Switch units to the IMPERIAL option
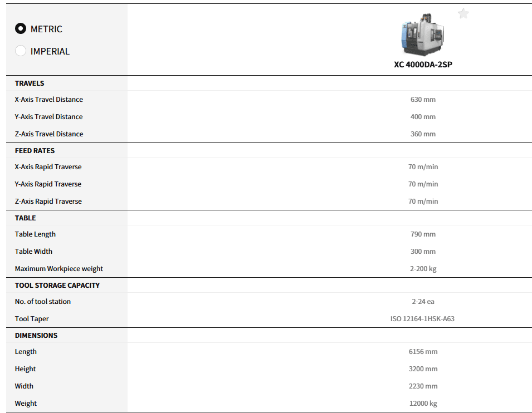532x413 pixels. pyautogui.click(x=21, y=51)
